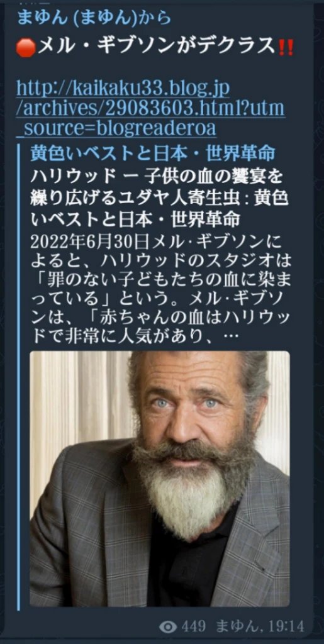
Task: Click the red circle emoji before the headline
Action: pos(26,50)
